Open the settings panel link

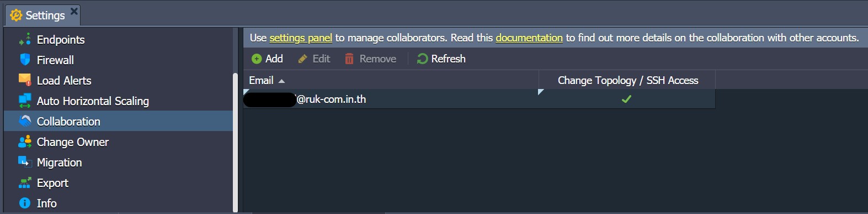tap(301, 38)
